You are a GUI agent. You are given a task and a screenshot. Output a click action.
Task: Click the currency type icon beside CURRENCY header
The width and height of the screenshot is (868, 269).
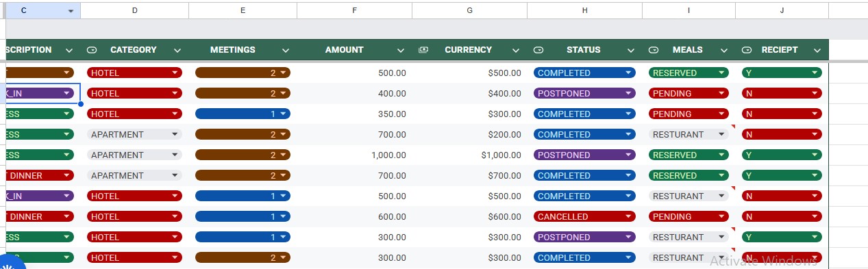423,50
